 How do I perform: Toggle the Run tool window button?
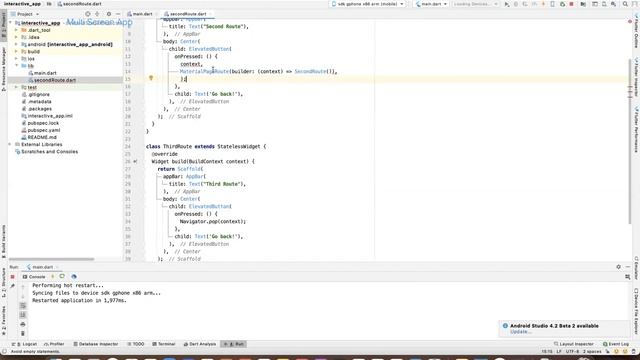click(x=234, y=344)
